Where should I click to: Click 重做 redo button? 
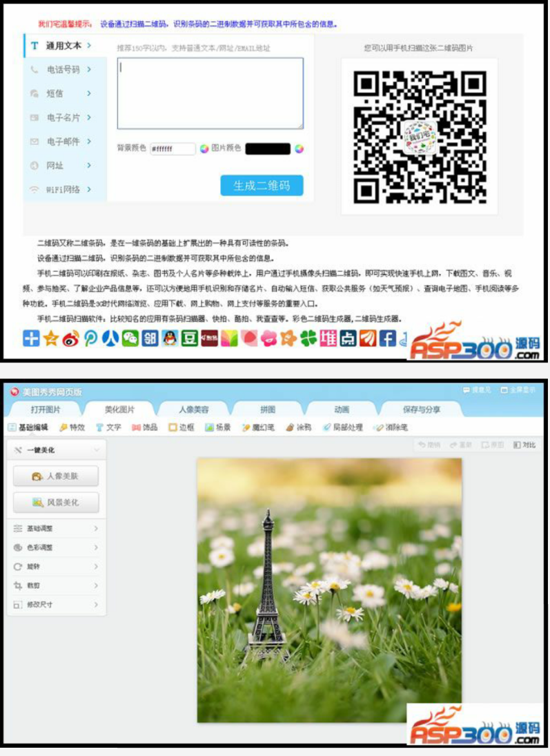tap(461, 445)
